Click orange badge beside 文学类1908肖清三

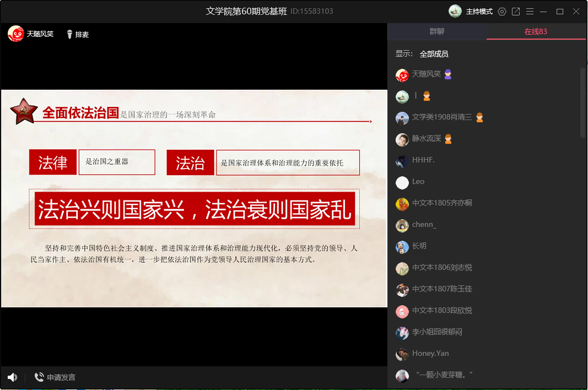[479, 117]
